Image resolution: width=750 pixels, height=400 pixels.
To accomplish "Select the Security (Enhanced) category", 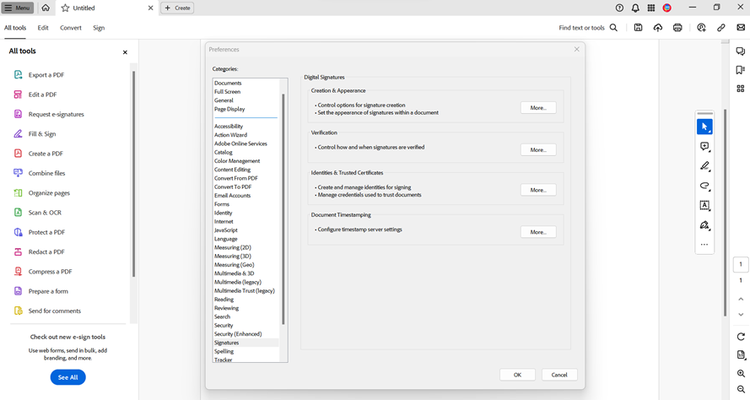I will click(238, 334).
